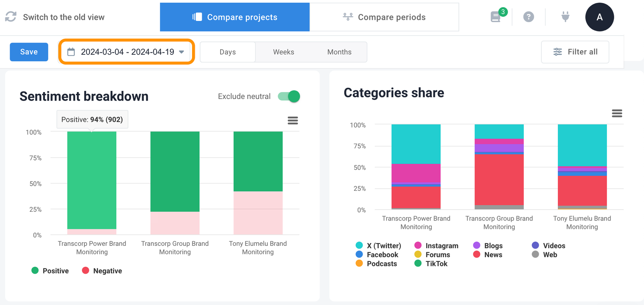
Task: Click the Save button
Action: 29,52
